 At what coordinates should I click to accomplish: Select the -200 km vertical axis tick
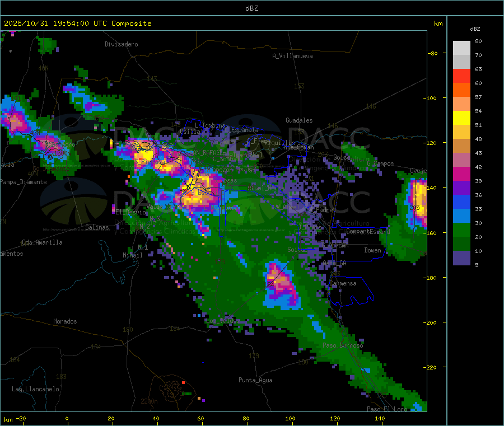(430, 322)
